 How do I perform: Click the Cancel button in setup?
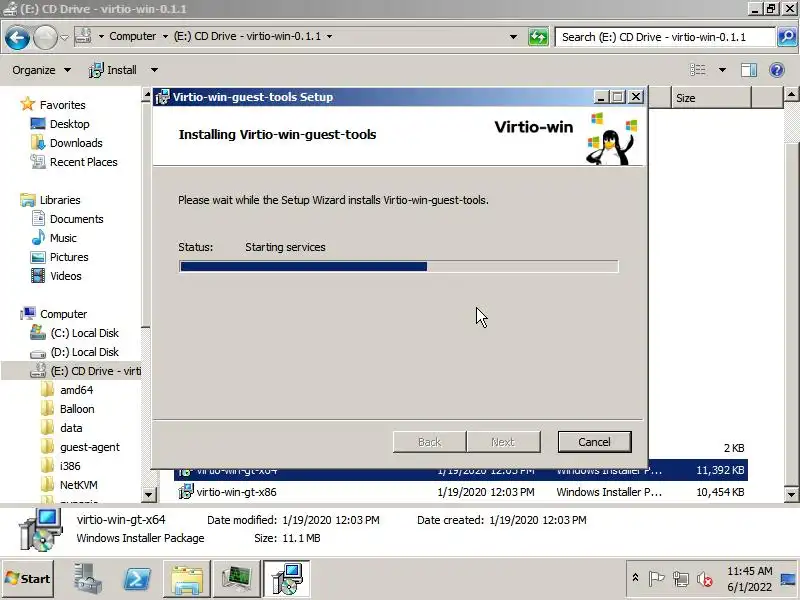tap(594, 442)
